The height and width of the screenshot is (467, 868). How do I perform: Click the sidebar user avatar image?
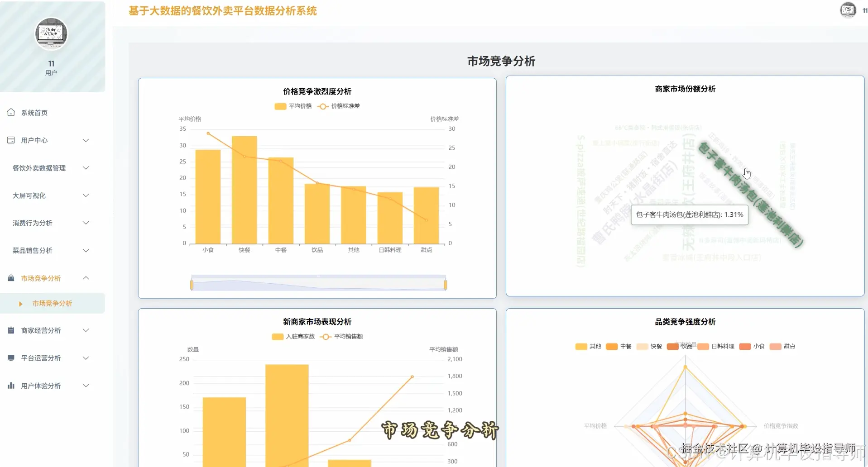51,34
